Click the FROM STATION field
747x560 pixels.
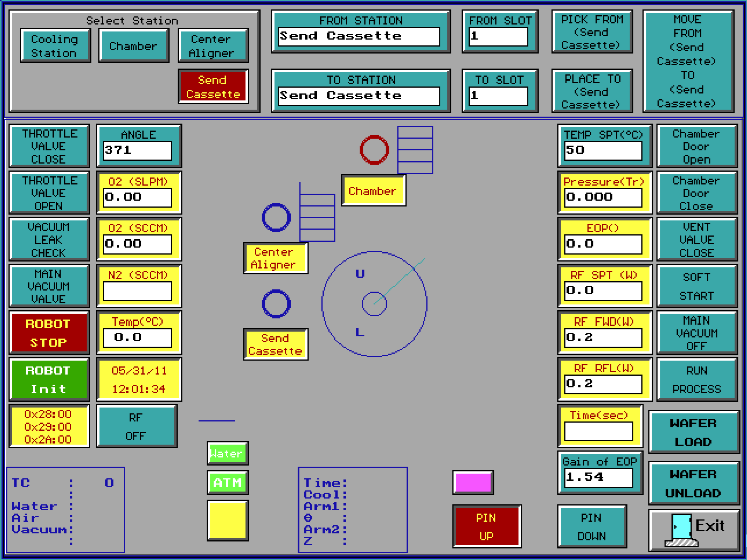coord(359,36)
